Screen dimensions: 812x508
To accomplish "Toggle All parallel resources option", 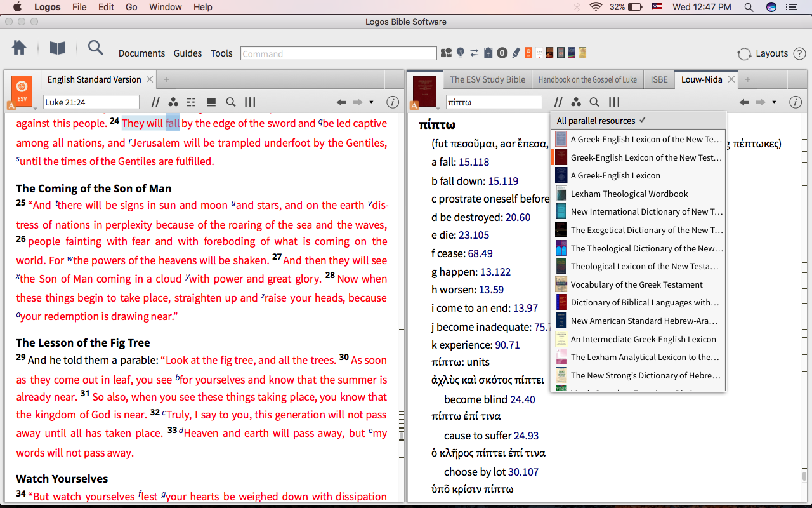I will pyautogui.click(x=638, y=121).
